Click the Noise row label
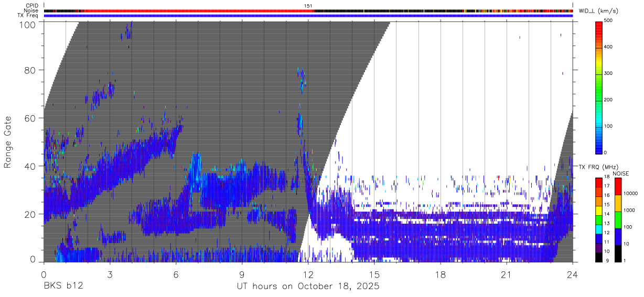The height and width of the screenshot is (297, 644). (x=31, y=10)
